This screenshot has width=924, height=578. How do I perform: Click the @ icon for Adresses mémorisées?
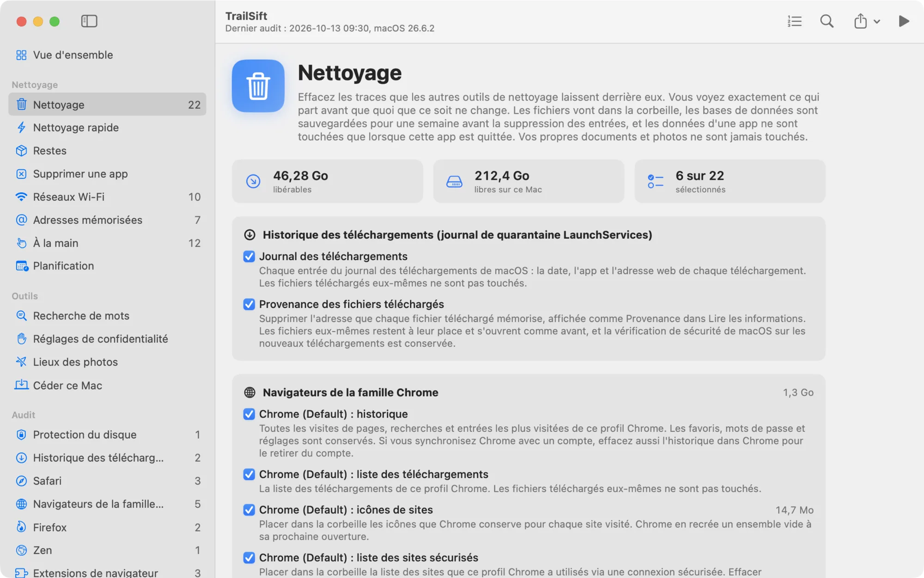click(x=21, y=220)
